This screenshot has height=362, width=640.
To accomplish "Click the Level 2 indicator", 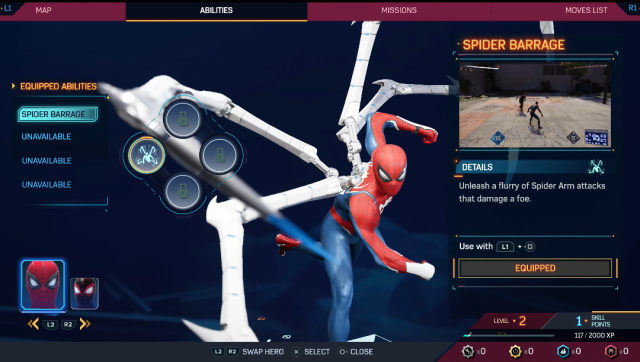I will [x=509, y=321].
